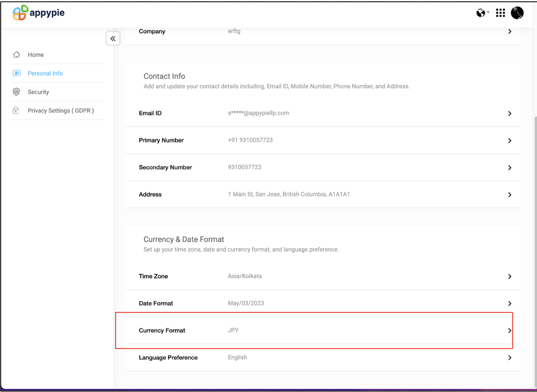
Task: Expand the Currency Format row arrow
Action: 509,330
